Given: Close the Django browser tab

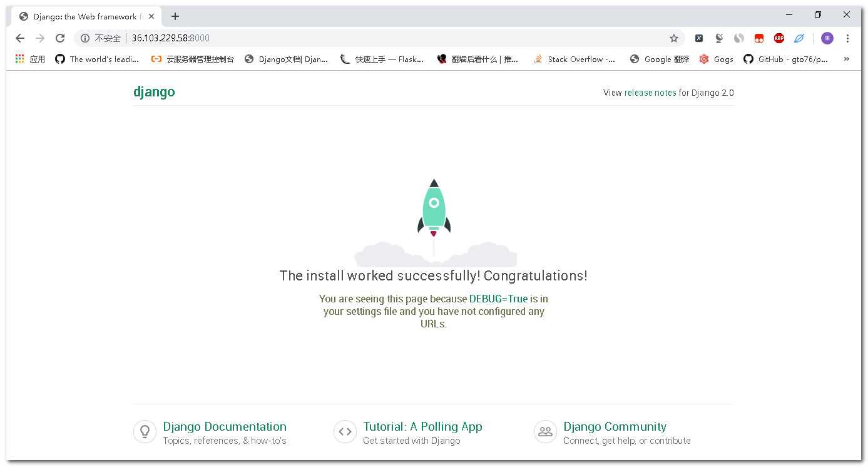Looking at the screenshot, I should point(151,16).
